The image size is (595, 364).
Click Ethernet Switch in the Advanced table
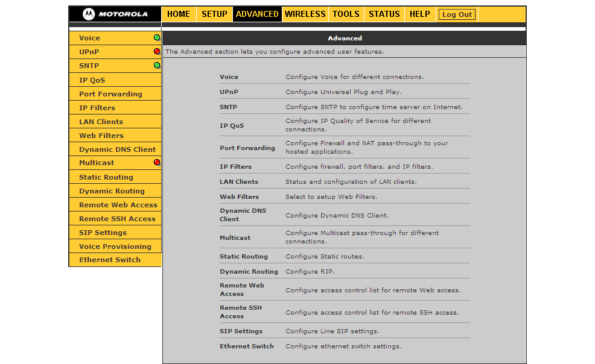(x=247, y=346)
